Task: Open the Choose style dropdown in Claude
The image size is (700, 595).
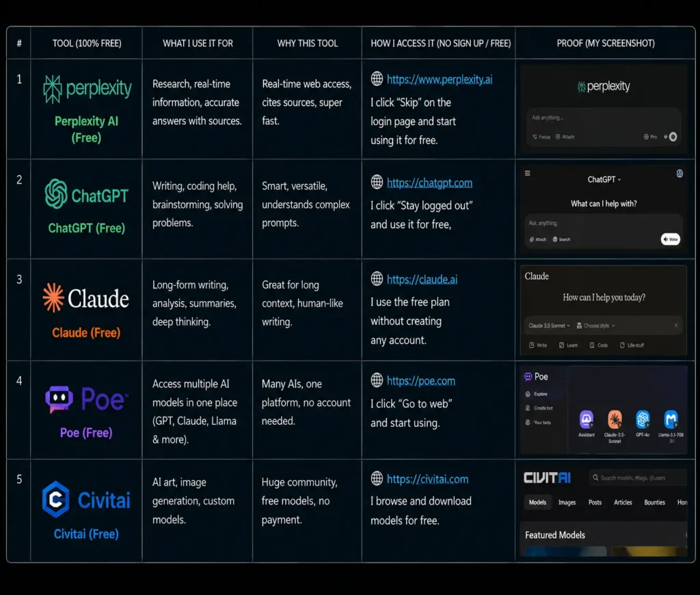Action: click(595, 326)
